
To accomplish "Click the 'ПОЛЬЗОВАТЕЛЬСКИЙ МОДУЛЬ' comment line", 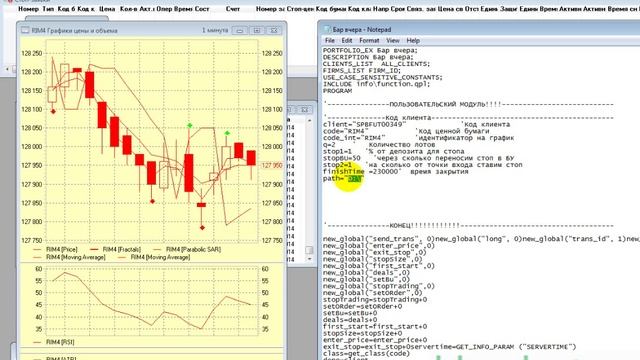I will pyautogui.click(x=469, y=104).
